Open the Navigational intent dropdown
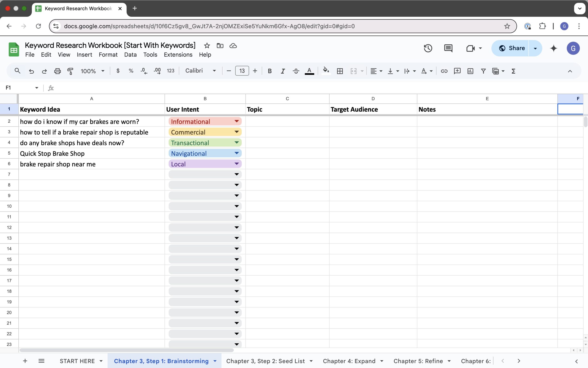588x368 pixels. pyautogui.click(x=236, y=153)
